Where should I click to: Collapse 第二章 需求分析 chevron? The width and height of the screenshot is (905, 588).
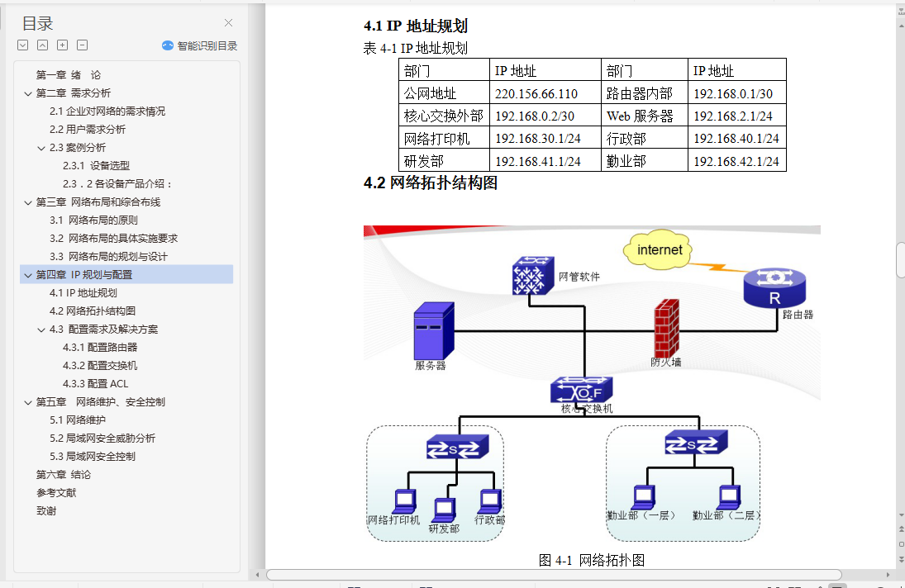(x=28, y=93)
